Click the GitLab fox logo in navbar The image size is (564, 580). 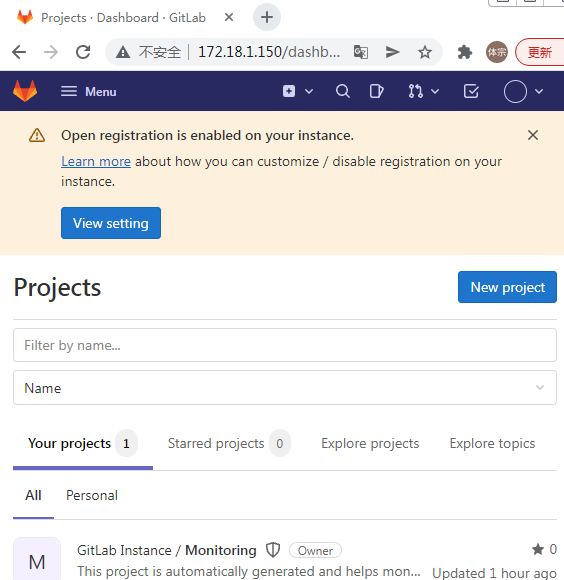[25, 91]
